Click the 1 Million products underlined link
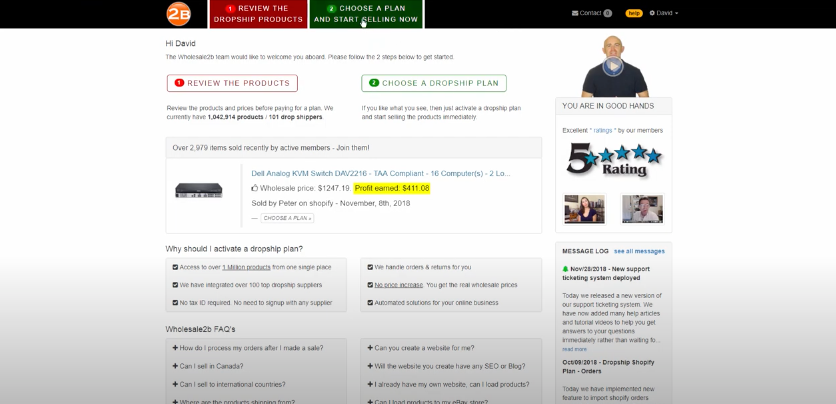The height and width of the screenshot is (404, 836). (x=246, y=267)
